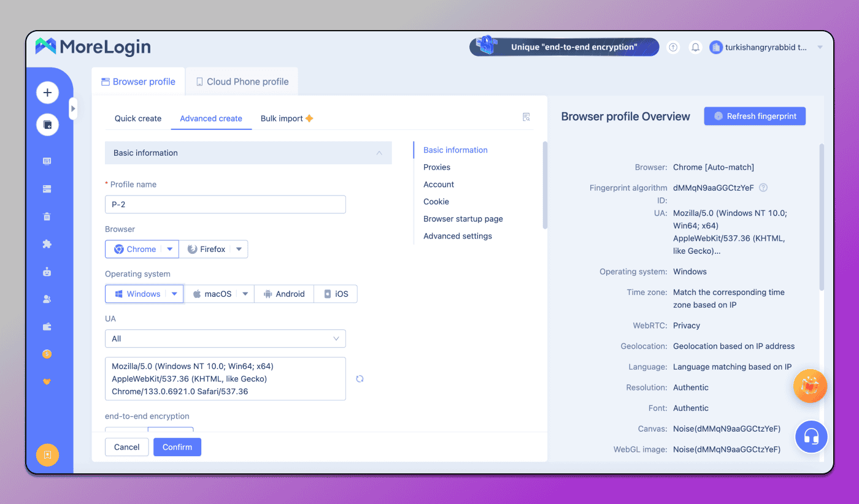
Task: Open the Chrome version dropdown arrow
Action: pos(171,250)
